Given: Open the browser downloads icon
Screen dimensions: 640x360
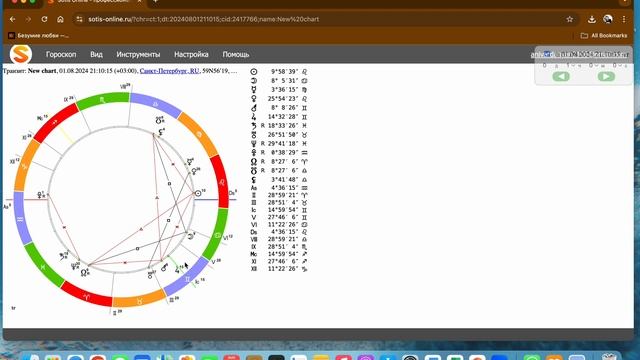Looking at the screenshot, I should pyautogui.click(x=591, y=19).
